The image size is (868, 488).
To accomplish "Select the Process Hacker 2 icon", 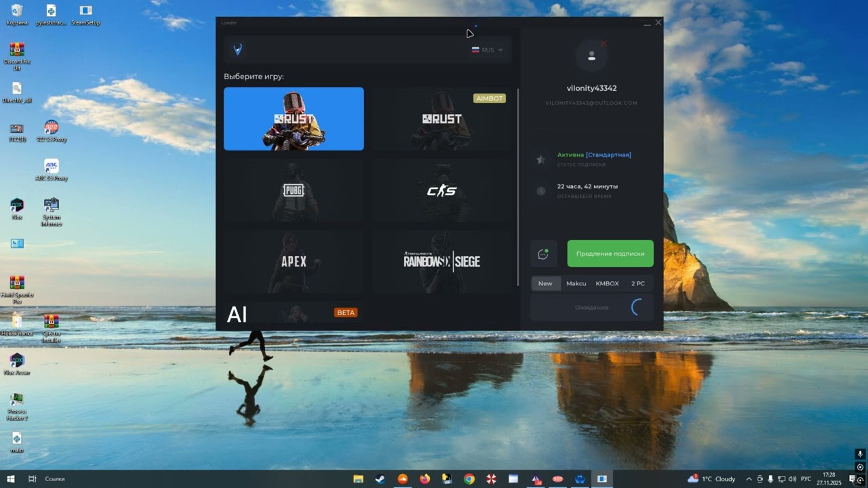I will 17,406.
